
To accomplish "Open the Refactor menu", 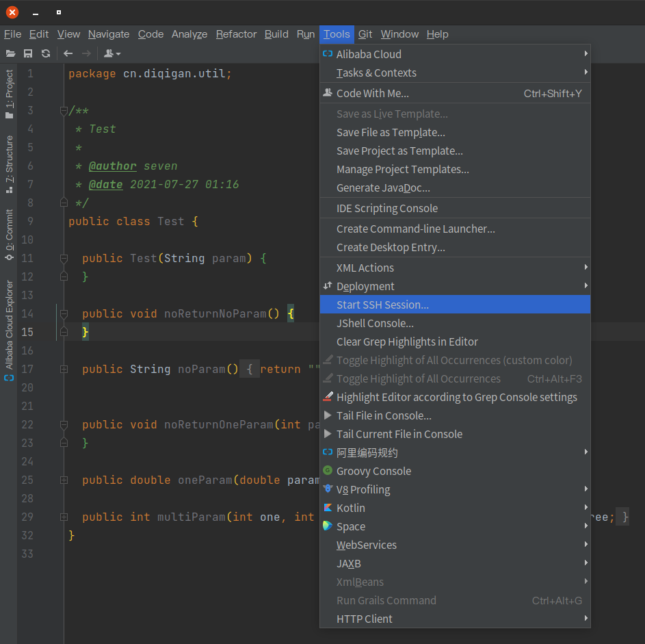I will [x=236, y=34].
